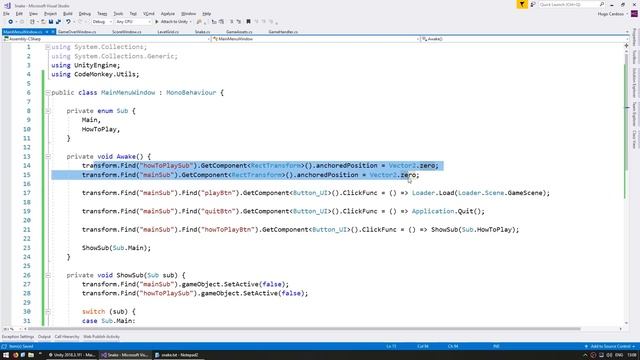640x360 pixels.
Task: Collapse the ShowSub method at line 26
Action: point(48,276)
